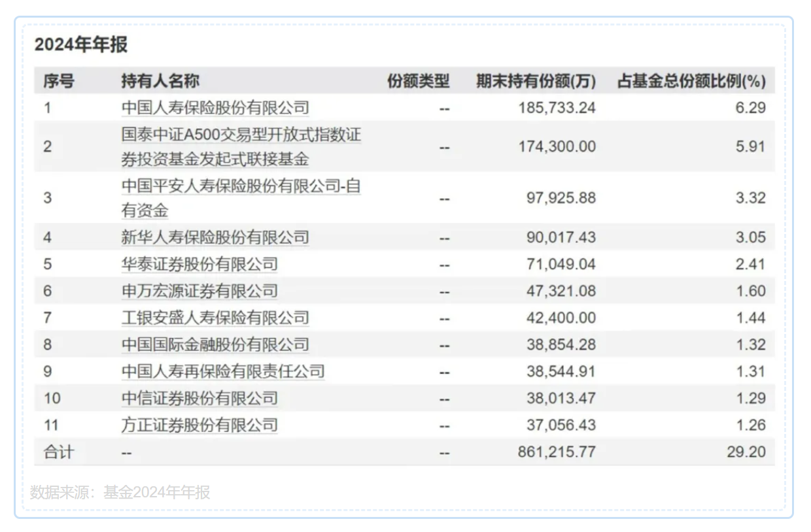Click the percentage 2.41

751,264
